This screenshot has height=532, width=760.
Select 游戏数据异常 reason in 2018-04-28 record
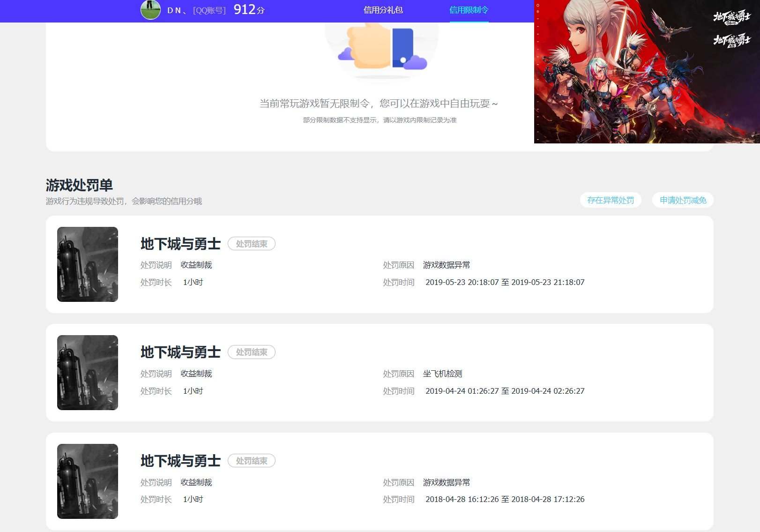446,482
